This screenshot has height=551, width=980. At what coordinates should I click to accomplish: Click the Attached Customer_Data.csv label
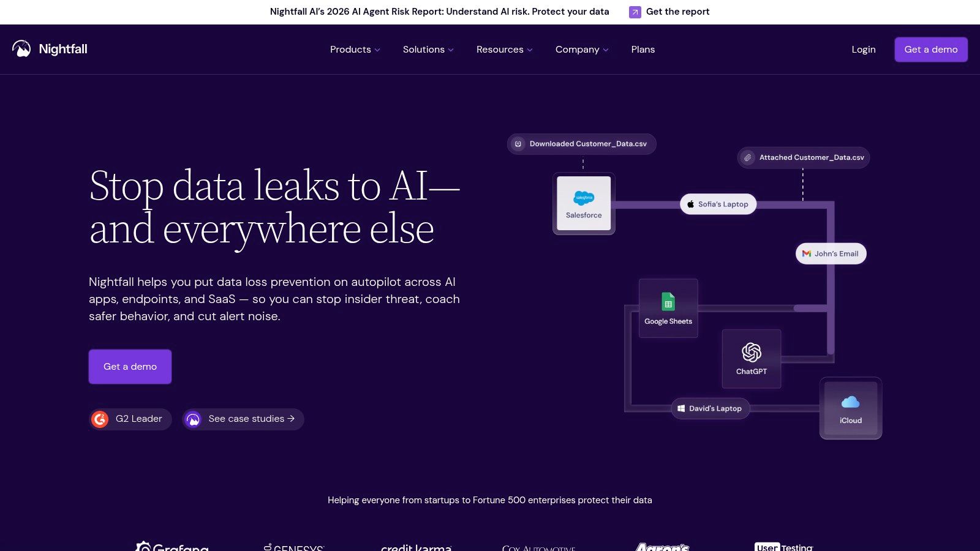pos(812,157)
